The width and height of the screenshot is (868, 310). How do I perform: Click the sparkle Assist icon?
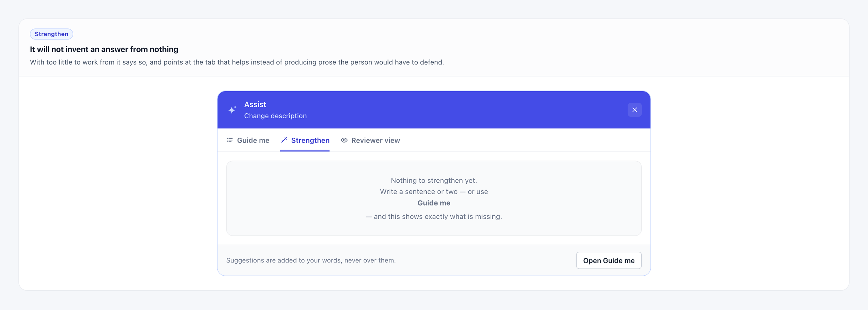coord(232,110)
